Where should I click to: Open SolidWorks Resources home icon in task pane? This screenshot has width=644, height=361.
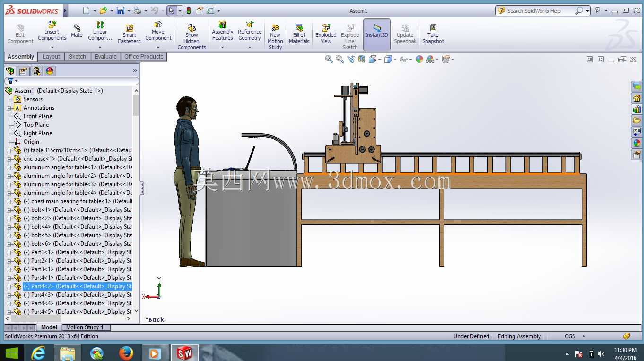click(x=637, y=98)
